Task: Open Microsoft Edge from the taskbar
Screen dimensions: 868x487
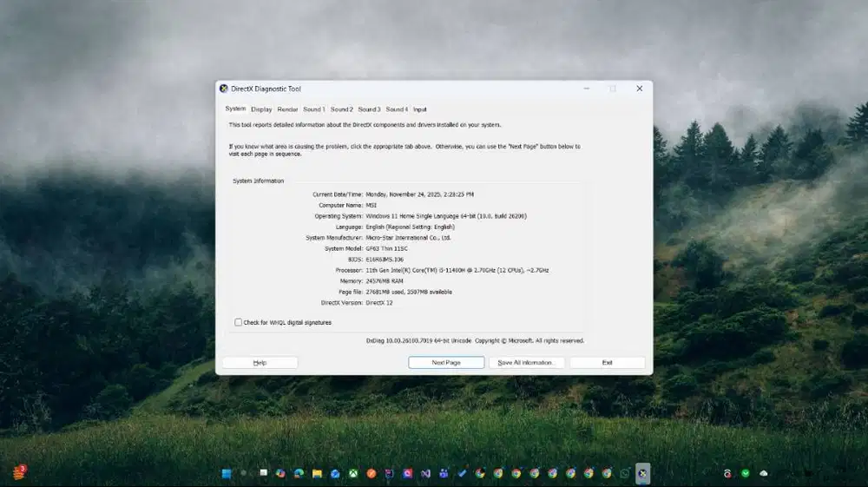Action: click(x=299, y=473)
